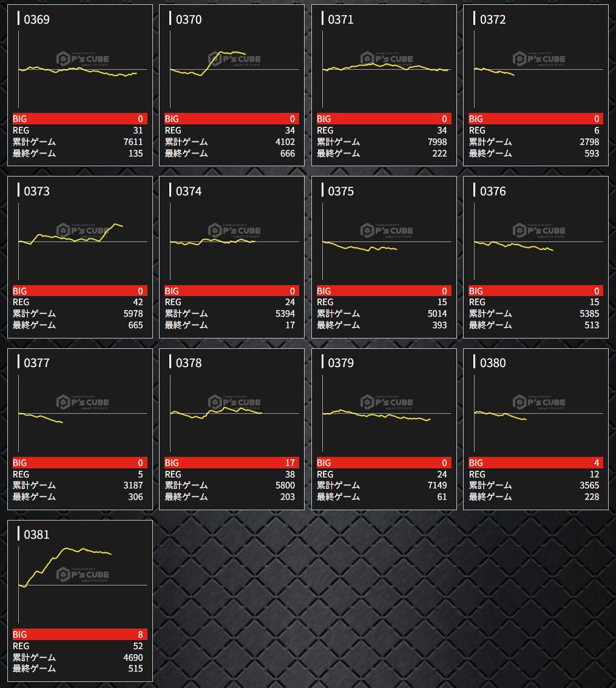Click P's CUBE logo in card 0374
This screenshot has width=616, height=688.
pyautogui.click(x=234, y=231)
